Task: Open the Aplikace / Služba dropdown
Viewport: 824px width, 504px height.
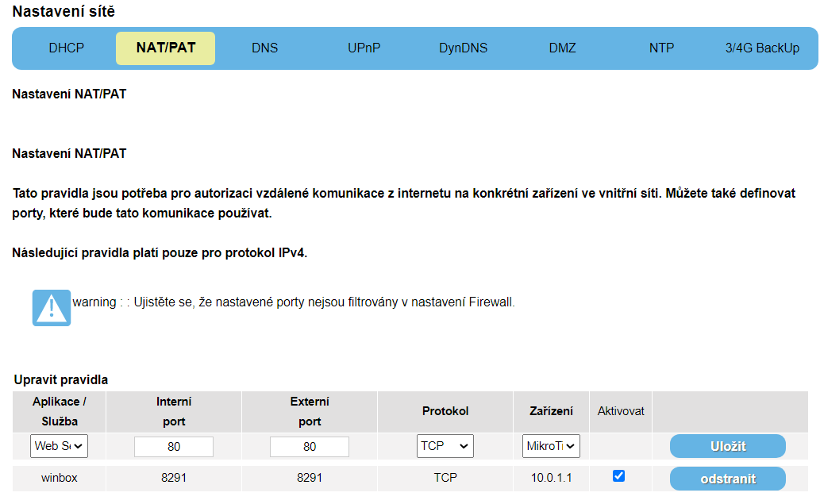Action: click(60, 446)
